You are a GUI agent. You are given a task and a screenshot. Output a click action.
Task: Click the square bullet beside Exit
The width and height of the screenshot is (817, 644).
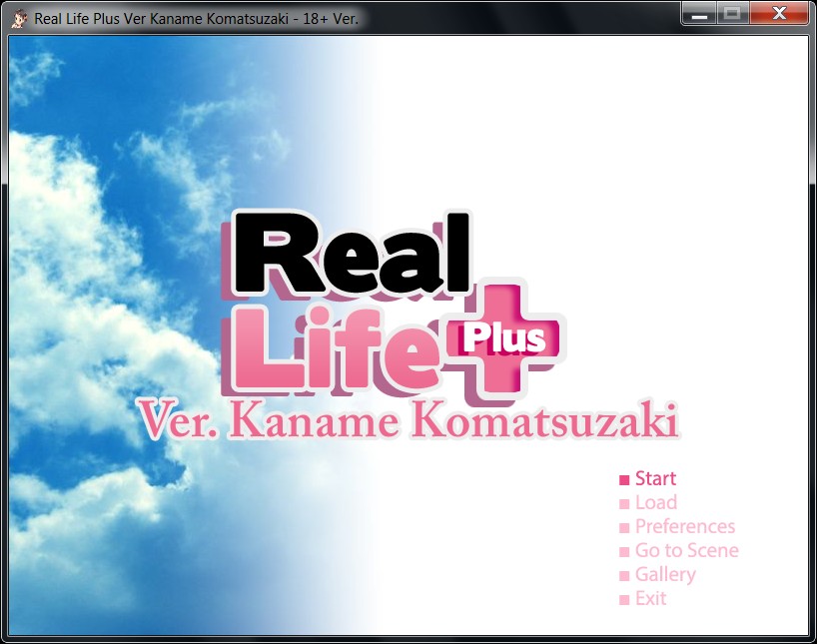click(625, 600)
